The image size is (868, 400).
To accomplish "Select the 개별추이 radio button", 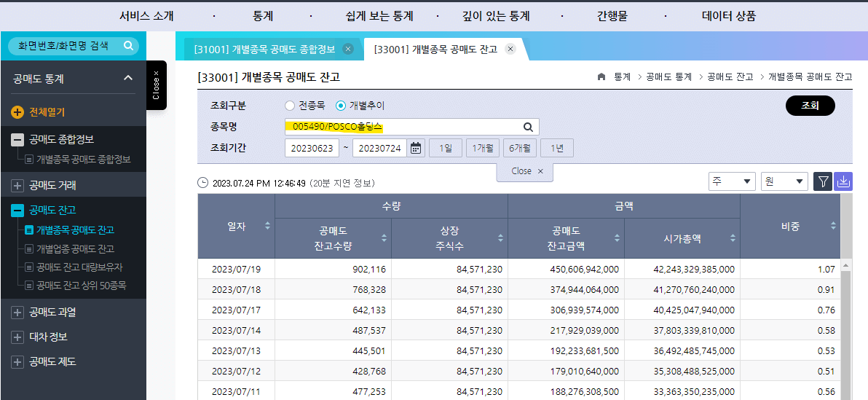I will click(341, 105).
